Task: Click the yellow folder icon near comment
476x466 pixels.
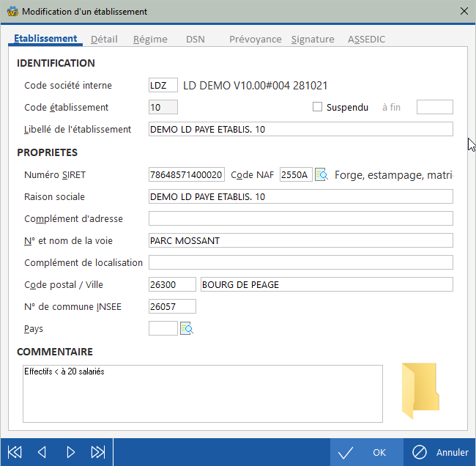Action: [x=420, y=391]
